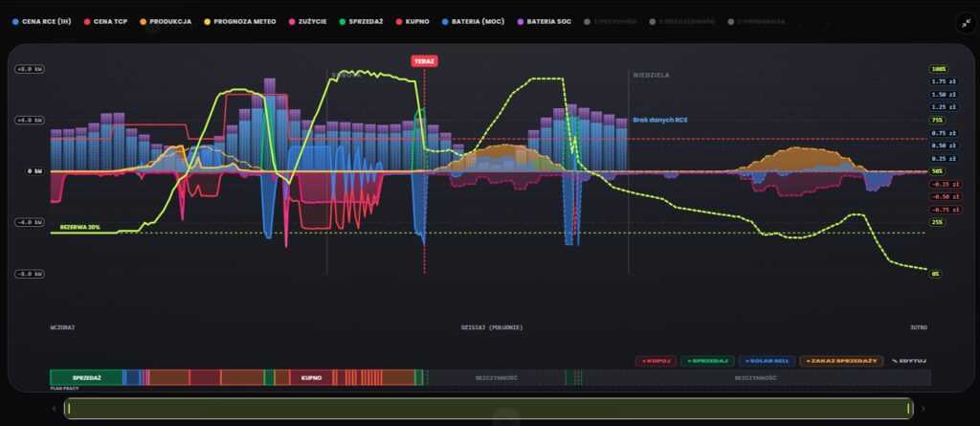Click the -0.25 zł price label
Image resolution: width=980 pixels, height=426 pixels.
pyautogui.click(x=945, y=184)
